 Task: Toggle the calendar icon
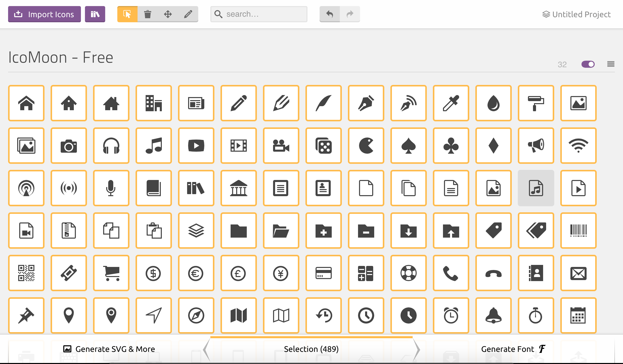579,315
